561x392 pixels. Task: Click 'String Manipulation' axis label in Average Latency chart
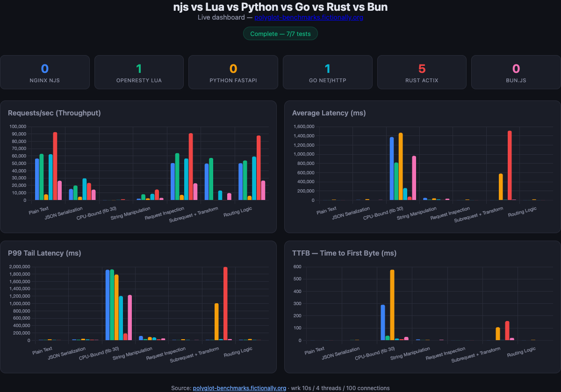[x=417, y=213]
